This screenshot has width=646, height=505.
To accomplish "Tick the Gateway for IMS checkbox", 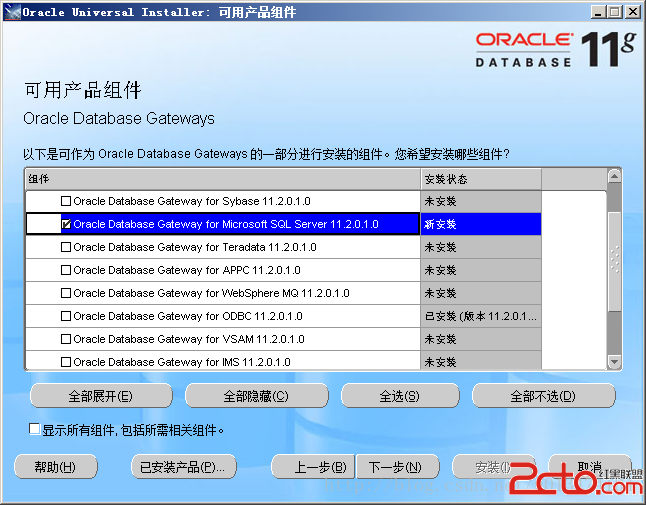I will (66, 362).
